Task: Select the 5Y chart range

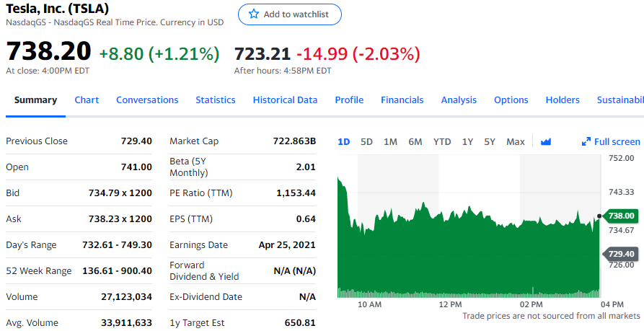Action: (490, 141)
